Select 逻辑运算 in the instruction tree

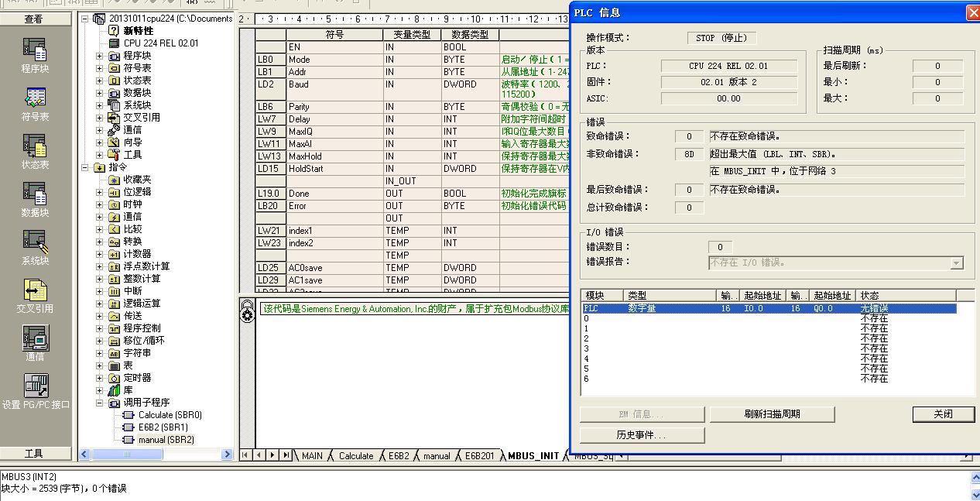tap(142, 304)
